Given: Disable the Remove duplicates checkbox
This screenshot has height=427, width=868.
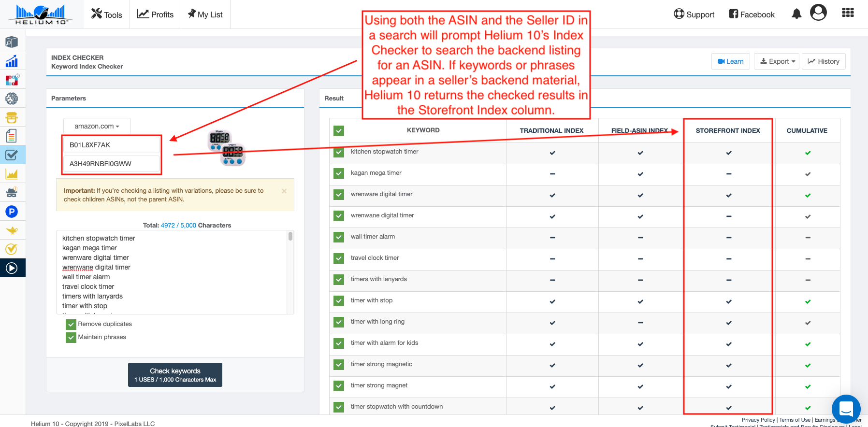Looking at the screenshot, I should pos(71,324).
